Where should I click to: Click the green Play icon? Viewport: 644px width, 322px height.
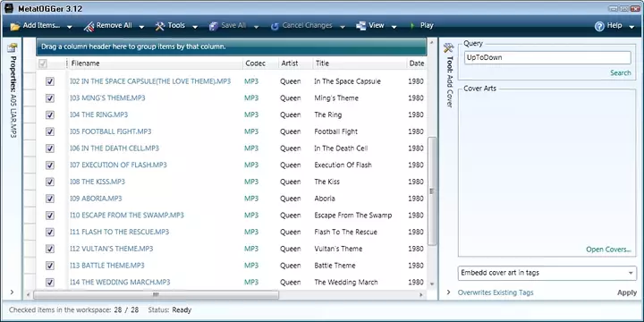pyautogui.click(x=412, y=26)
